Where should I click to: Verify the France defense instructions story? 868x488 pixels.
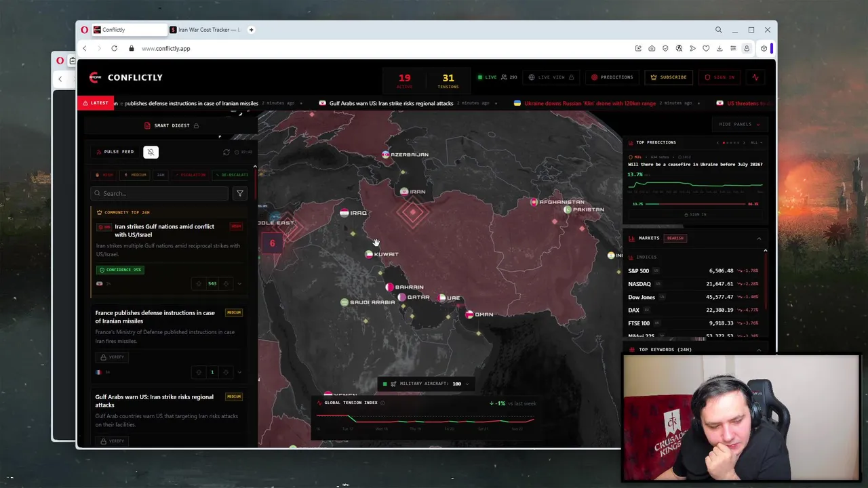113,357
